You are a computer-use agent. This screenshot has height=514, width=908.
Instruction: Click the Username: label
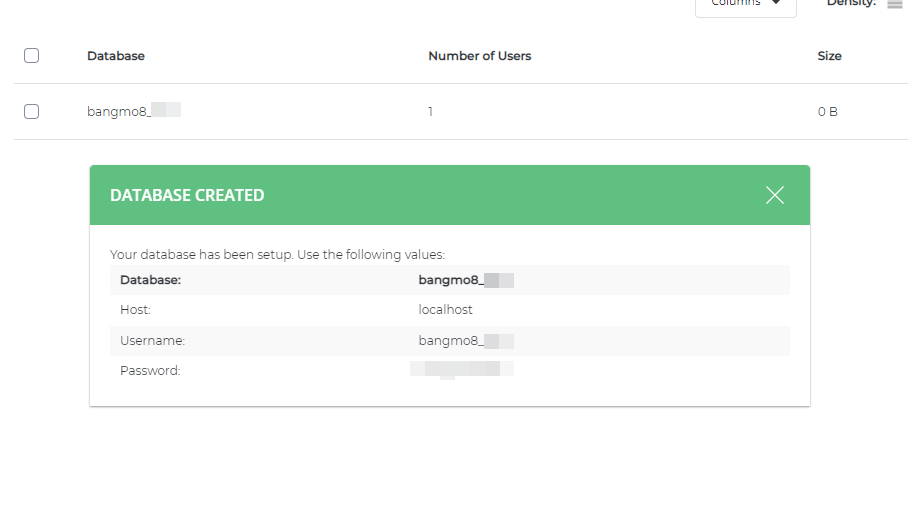pos(152,340)
